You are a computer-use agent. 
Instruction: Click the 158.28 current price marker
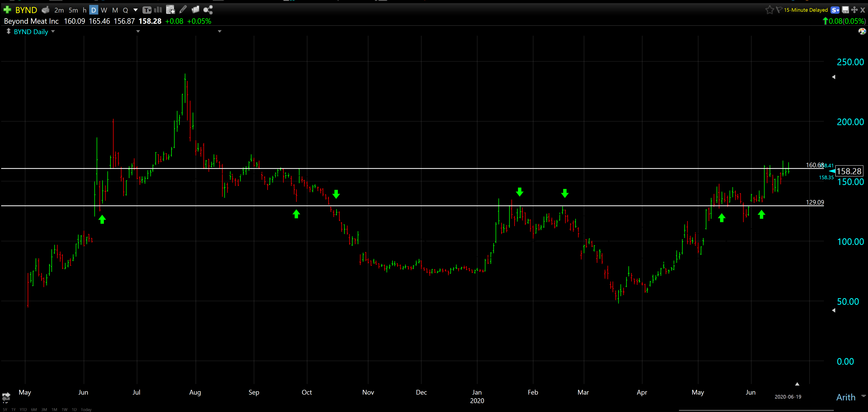849,172
